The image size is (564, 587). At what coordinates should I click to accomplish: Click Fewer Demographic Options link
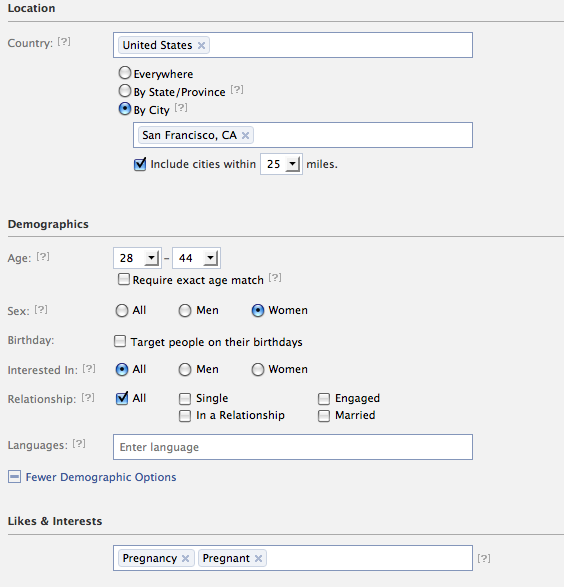101,477
